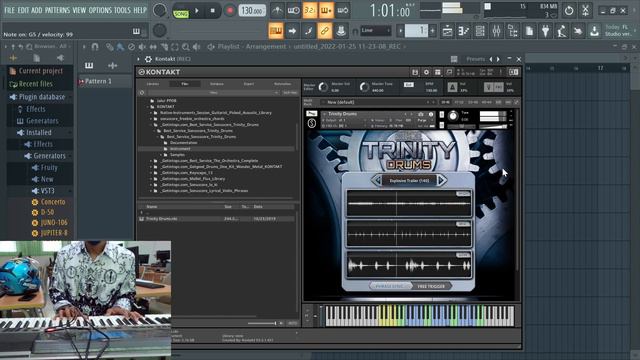Open the Piano roll view icon
Image resolution: width=640 pixels, height=360 pixels.
pos(464,31)
